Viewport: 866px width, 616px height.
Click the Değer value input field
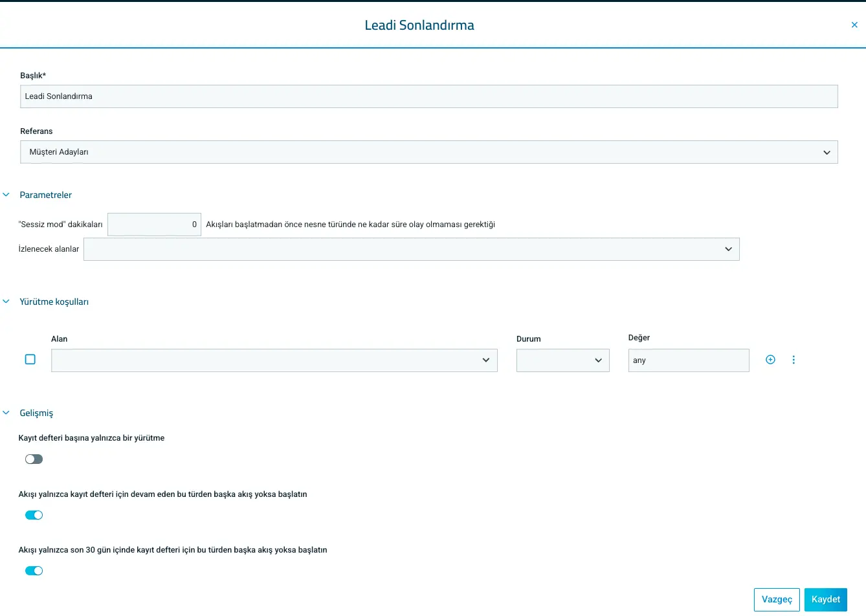click(689, 360)
